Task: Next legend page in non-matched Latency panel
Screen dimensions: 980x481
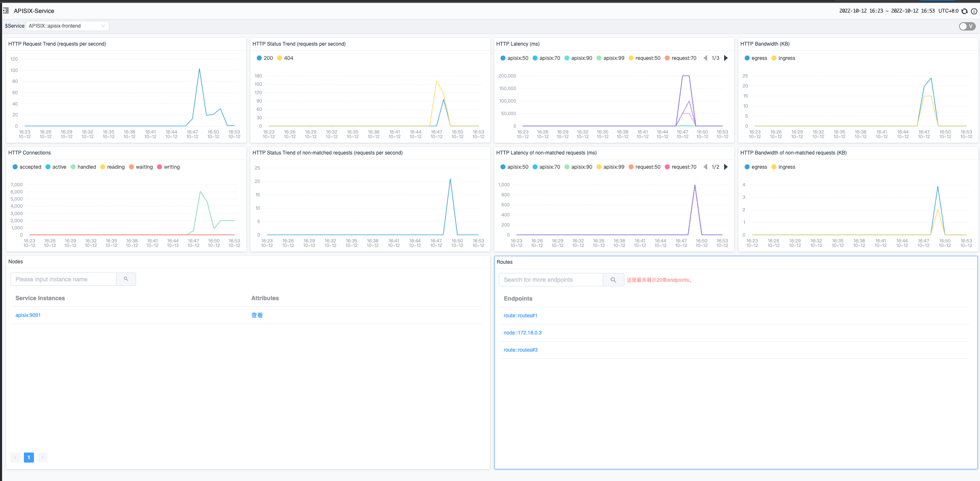Action: [726, 167]
